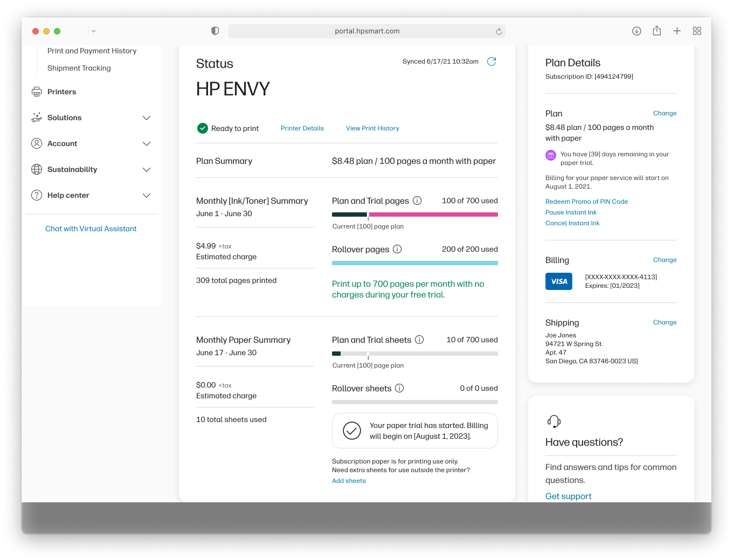Open Printer Details link
The image size is (733, 560).
click(x=302, y=128)
